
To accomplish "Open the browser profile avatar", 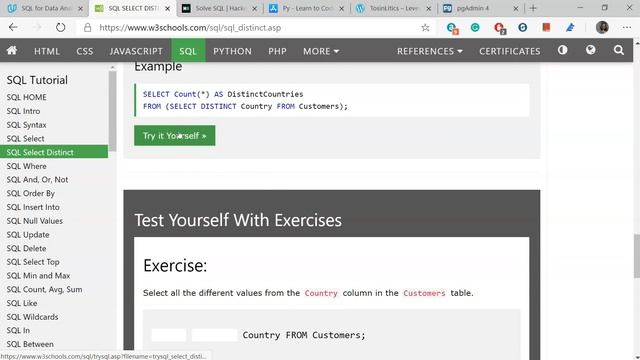I will pyautogui.click(x=602, y=27).
